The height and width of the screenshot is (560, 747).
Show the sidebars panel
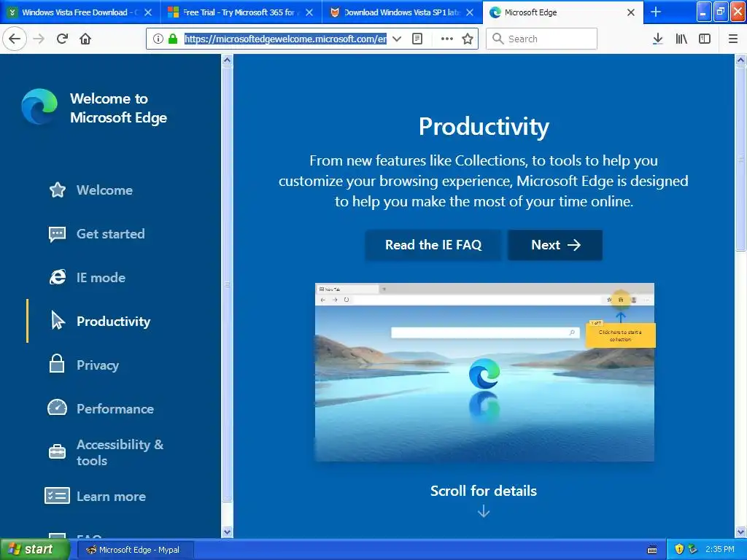pyautogui.click(x=705, y=39)
